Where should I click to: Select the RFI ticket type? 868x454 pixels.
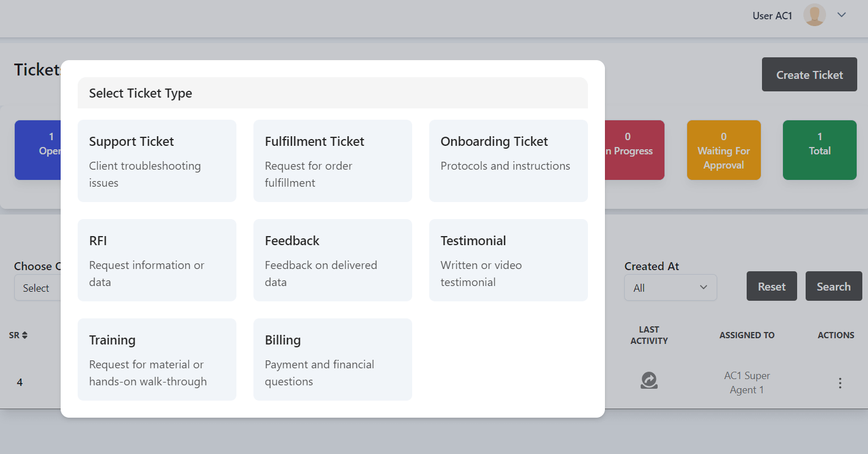(x=157, y=260)
